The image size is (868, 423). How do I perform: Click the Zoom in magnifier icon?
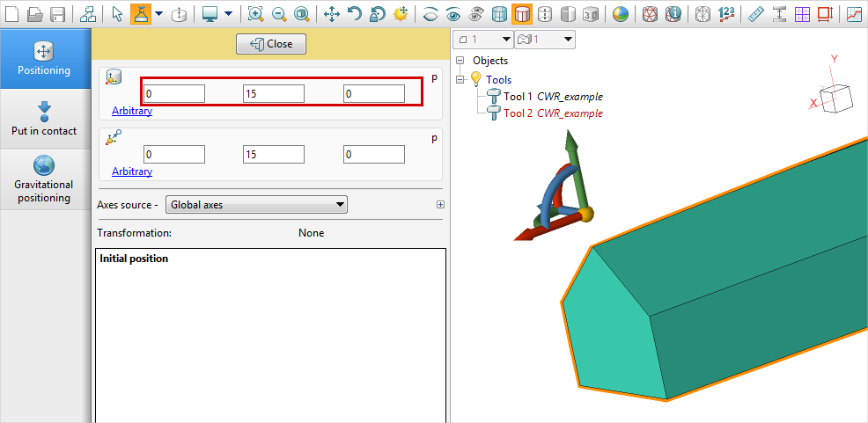pos(255,14)
